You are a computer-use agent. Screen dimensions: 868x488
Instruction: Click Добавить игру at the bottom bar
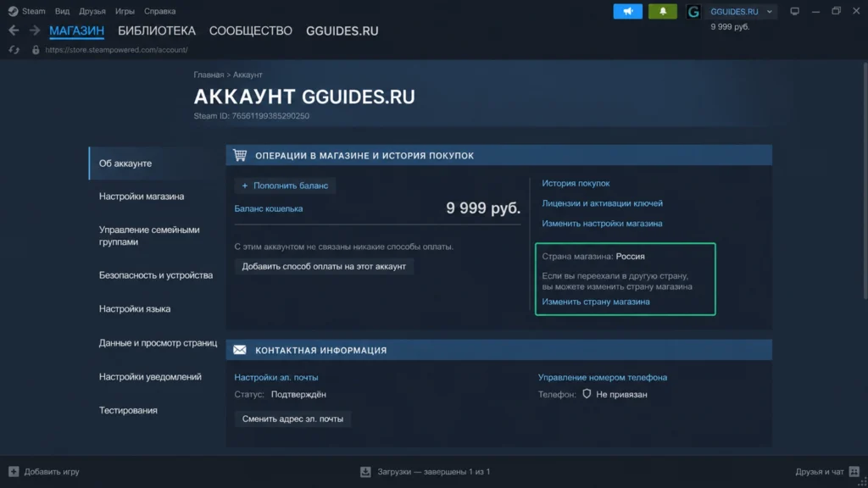click(52, 471)
